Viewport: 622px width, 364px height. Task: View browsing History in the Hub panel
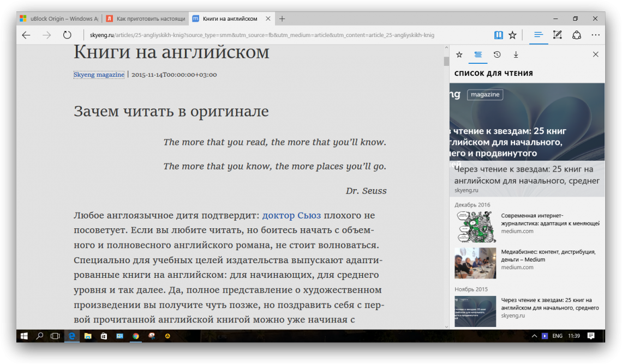coord(497,54)
